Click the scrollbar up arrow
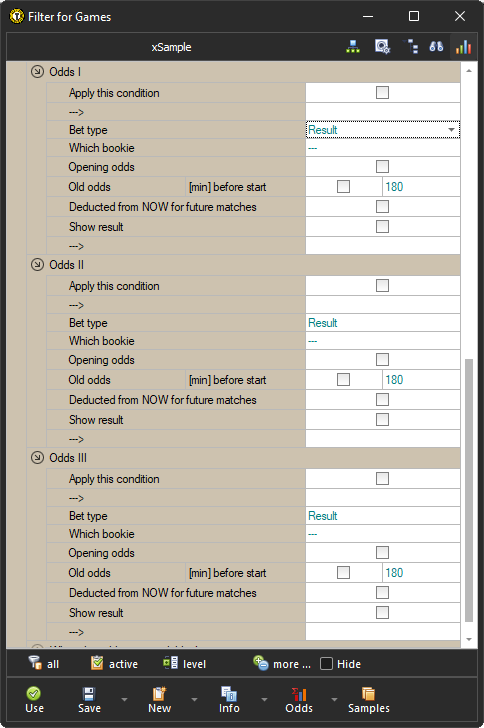Viewport: 484px width, 728px height. tap(469, 71)
